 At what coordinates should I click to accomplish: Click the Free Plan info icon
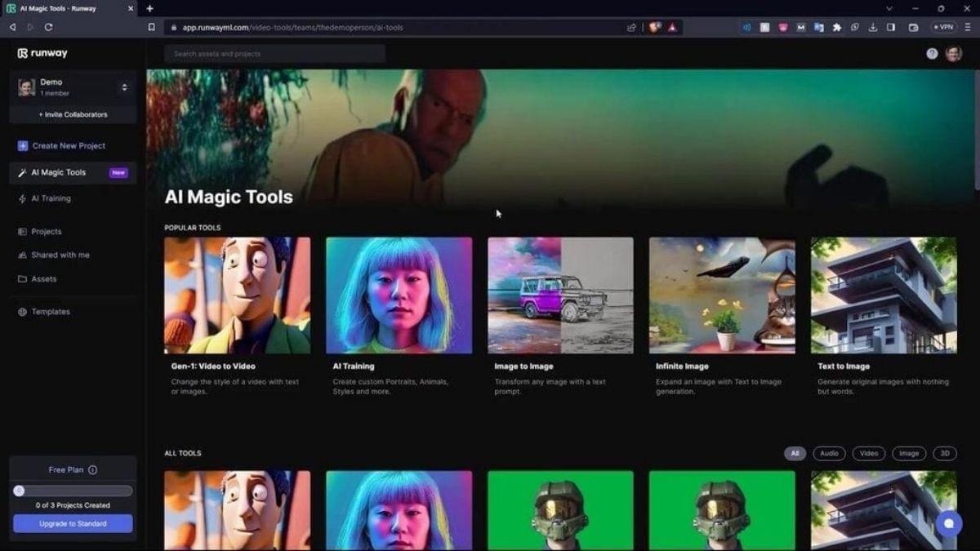pyautogui.click(x=92, y=470)
